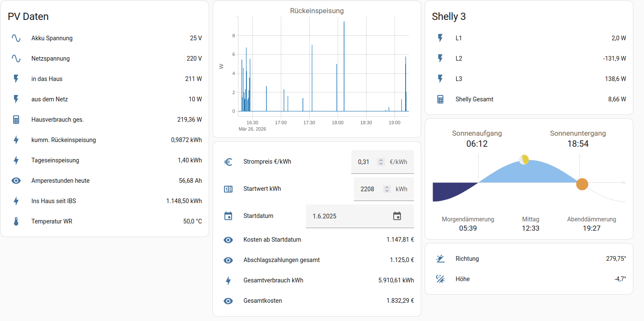Click the Akku Spannung sine wave icon

(16, 38)
